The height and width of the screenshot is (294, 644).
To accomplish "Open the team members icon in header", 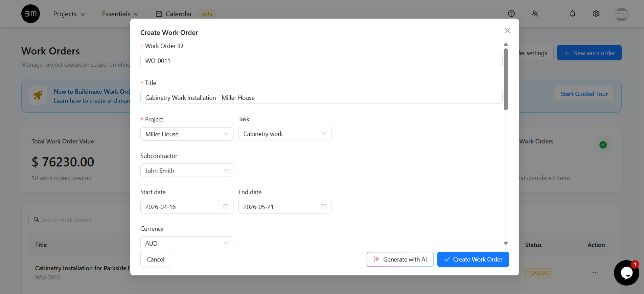I will (x=535, y=14).
